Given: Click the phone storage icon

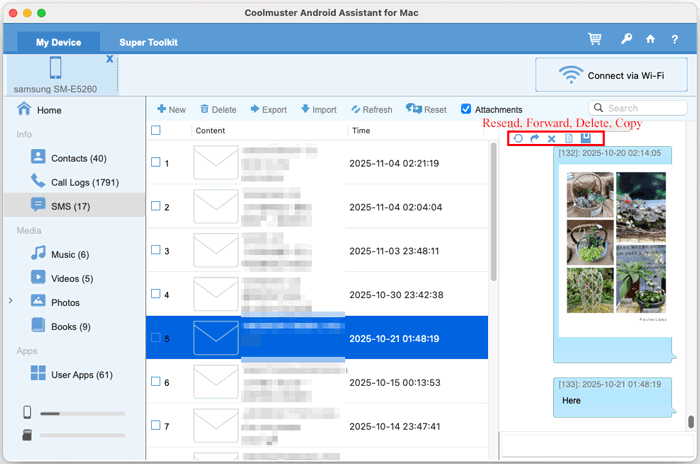Looking at the screenshot, I should [27, 412].
